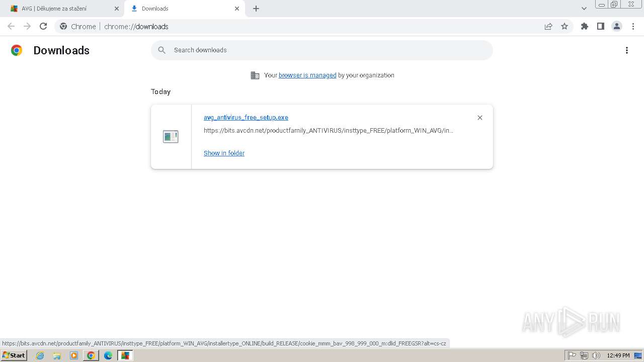Open Chrome's main three-dot menu

tap(633, 26)
